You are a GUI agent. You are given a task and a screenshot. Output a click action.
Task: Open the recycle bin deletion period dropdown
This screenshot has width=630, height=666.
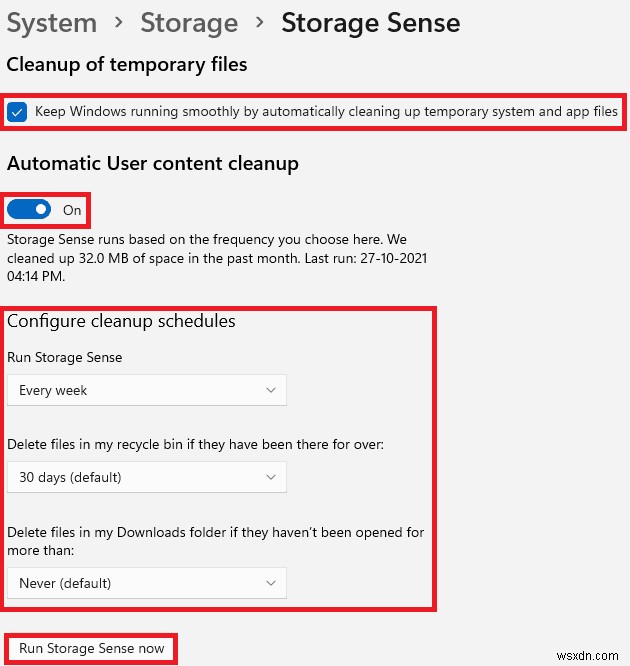(x=146, y=477)
